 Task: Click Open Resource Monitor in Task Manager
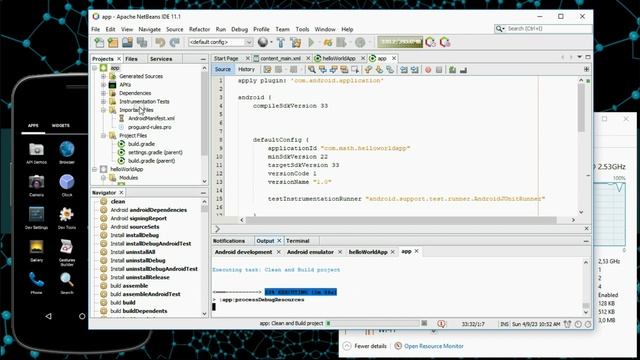point(433,346)
